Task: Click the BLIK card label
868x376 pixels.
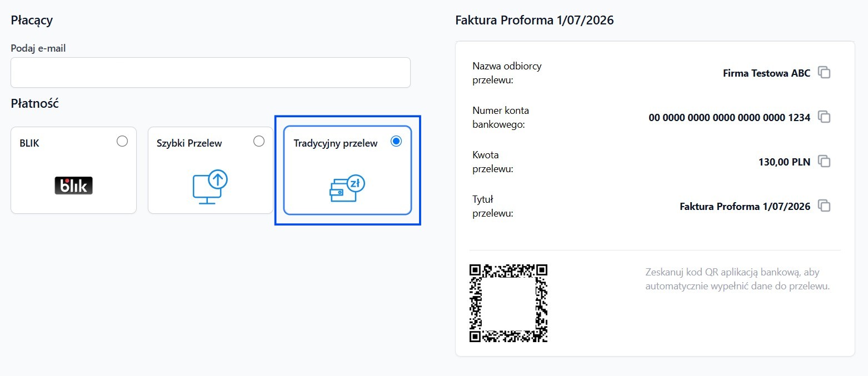Action: click(x=29, y=143)
